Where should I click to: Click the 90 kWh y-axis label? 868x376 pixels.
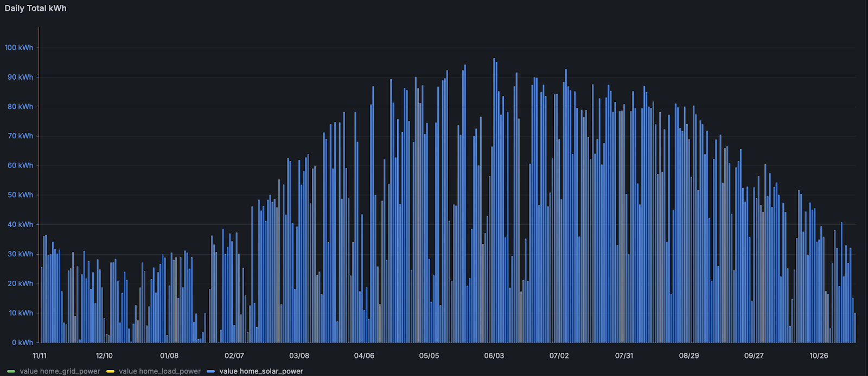pos(20,77)
